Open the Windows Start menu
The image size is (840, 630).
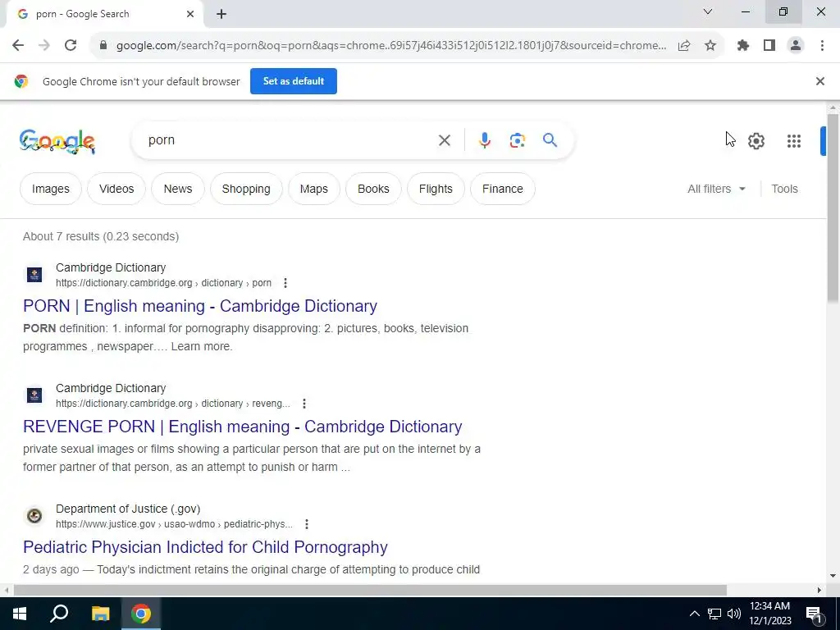[20, 614]
